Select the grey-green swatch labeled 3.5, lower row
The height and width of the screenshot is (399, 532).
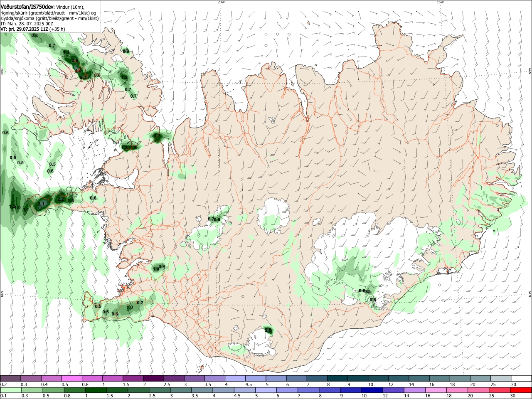coord(202,390)
